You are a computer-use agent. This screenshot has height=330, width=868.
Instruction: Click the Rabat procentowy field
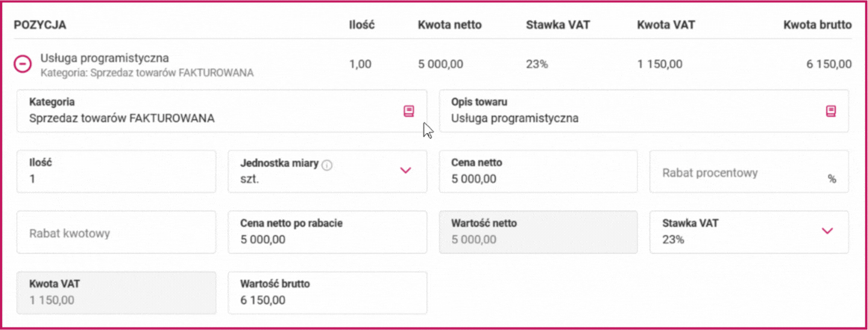coord(749,171)
